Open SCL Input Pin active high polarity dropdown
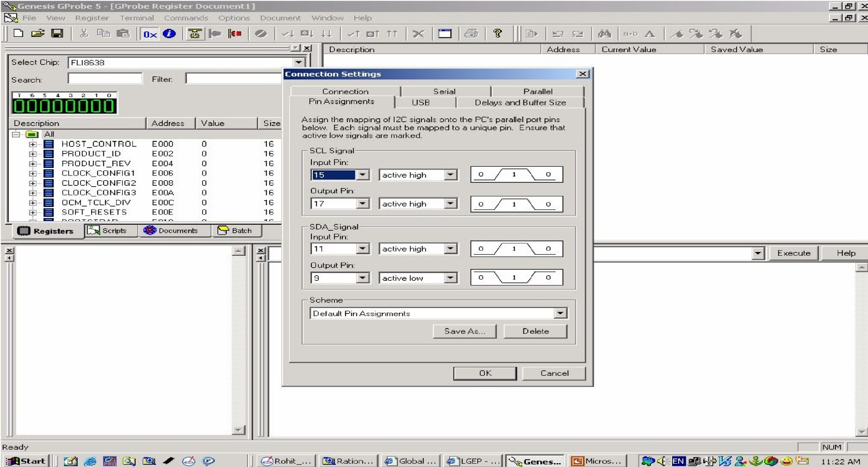This screenshot has width=868, height=467. point(451,175)
